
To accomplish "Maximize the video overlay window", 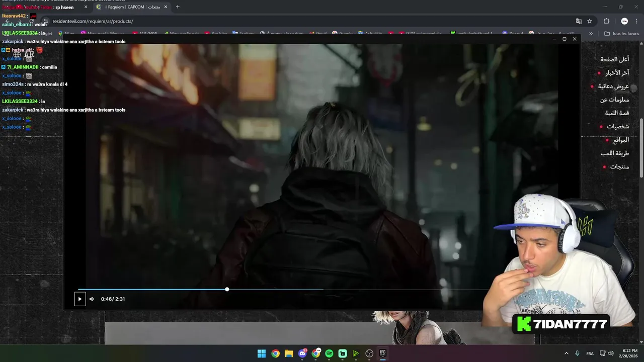I will [x=564, y=39].
